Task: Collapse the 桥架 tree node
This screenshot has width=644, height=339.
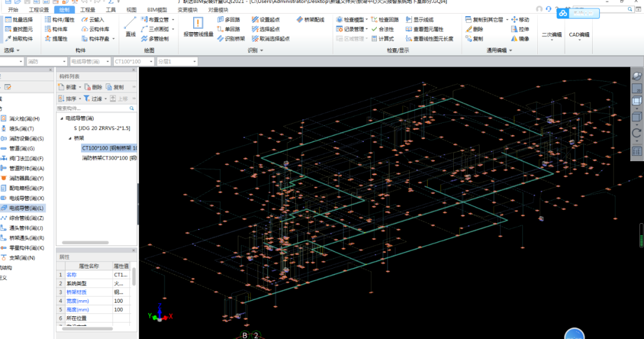Action: pyautogui.click(x=70, y=138)
